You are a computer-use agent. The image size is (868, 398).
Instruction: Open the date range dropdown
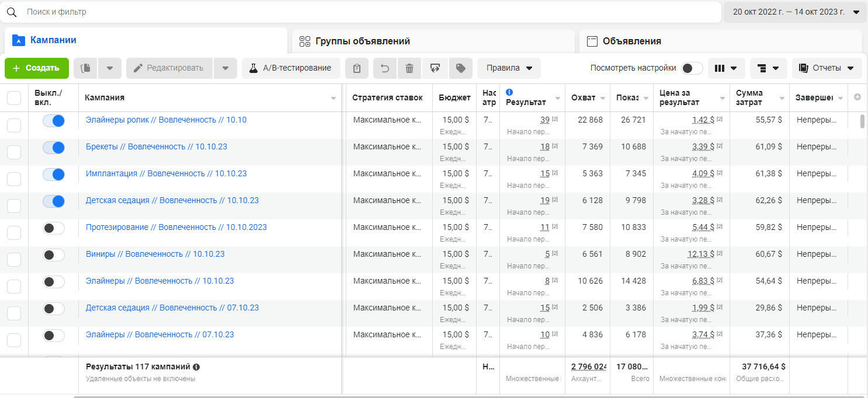coord(795,12)
